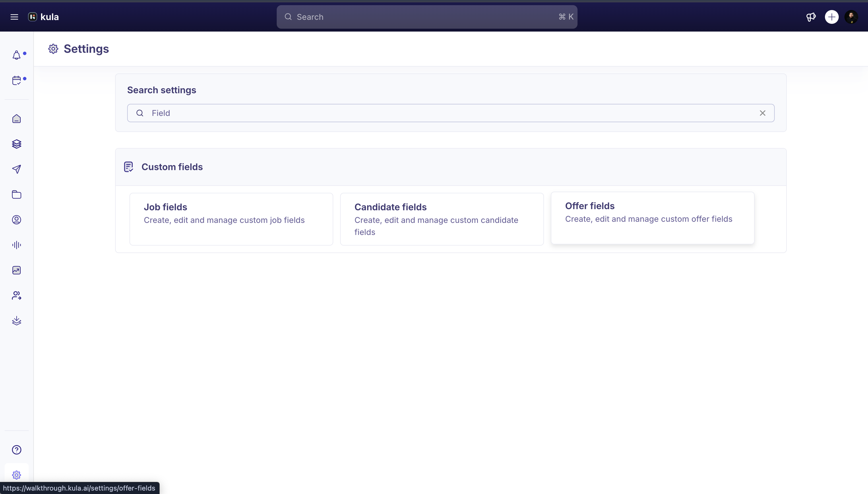
Task: Open the calendar icon in sidebar
Action: (17, 80)
